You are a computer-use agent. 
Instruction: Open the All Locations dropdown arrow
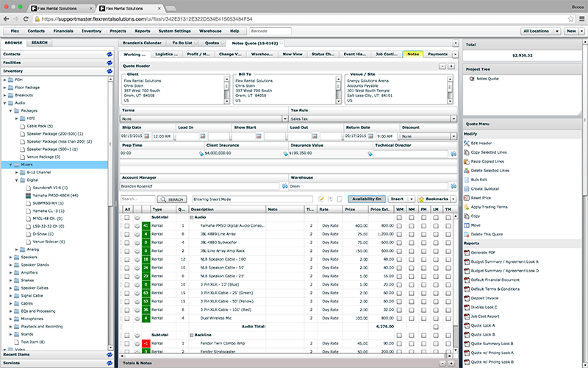[557, 31]
